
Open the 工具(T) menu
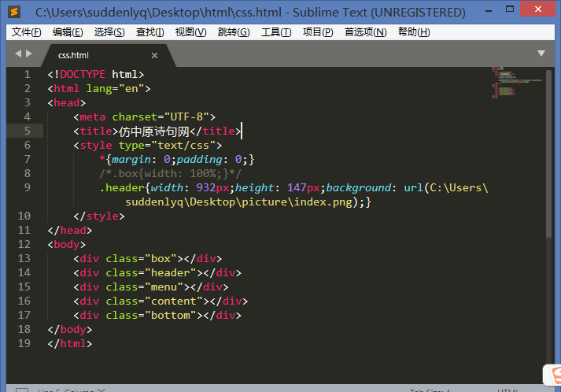pyautogui.click(x=276, y=32)
